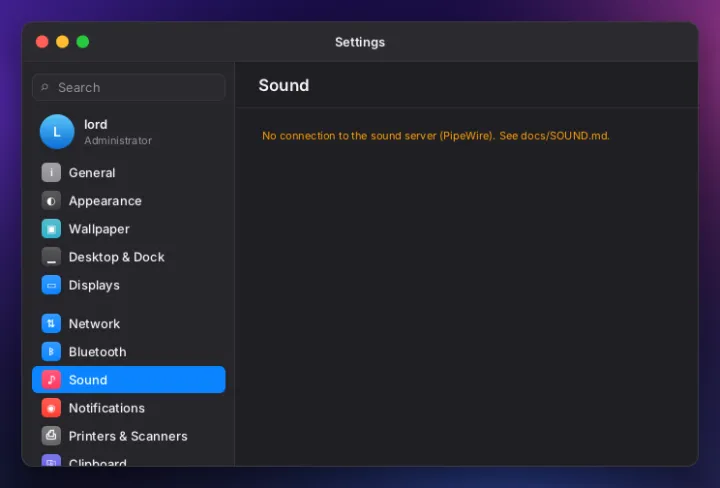Click the search magnifier icon
The width and height of the screenshot is (720, 488).
pyautogui.click(x=45, y=87)
